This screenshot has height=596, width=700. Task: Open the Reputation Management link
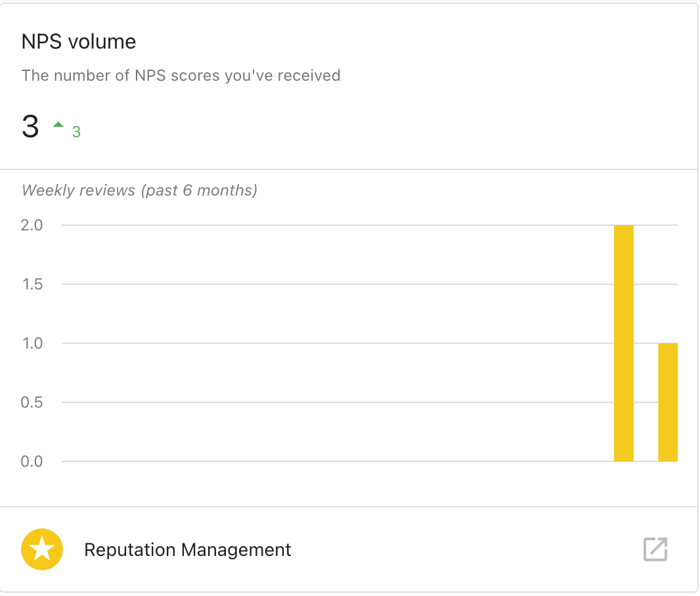click(x=188, y=549)
